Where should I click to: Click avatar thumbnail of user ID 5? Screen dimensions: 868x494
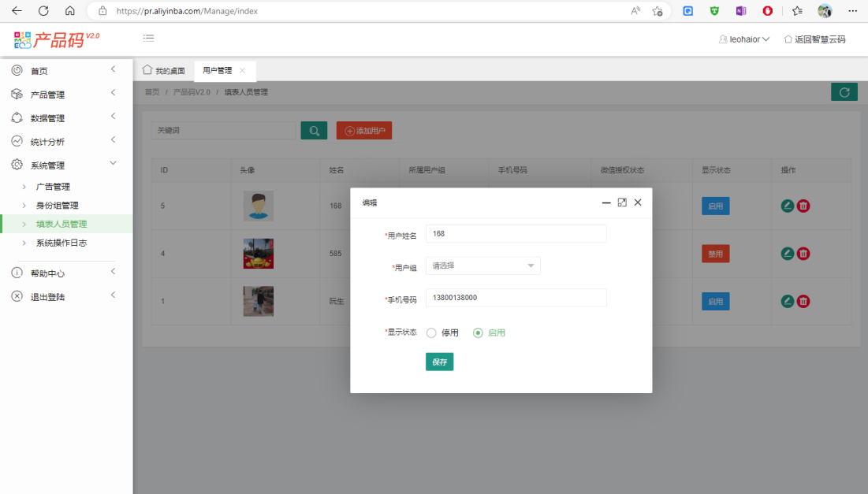258,206
